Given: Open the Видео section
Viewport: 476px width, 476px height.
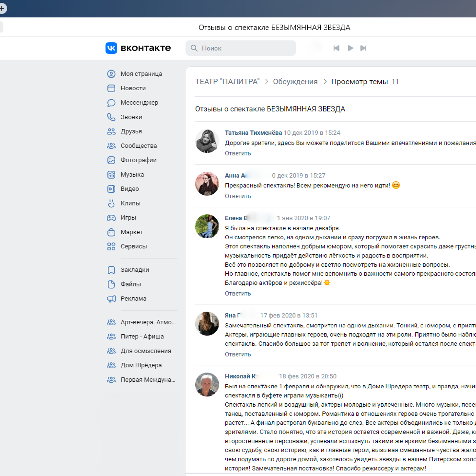Looking at the screenshot, I should click(129, 189).
